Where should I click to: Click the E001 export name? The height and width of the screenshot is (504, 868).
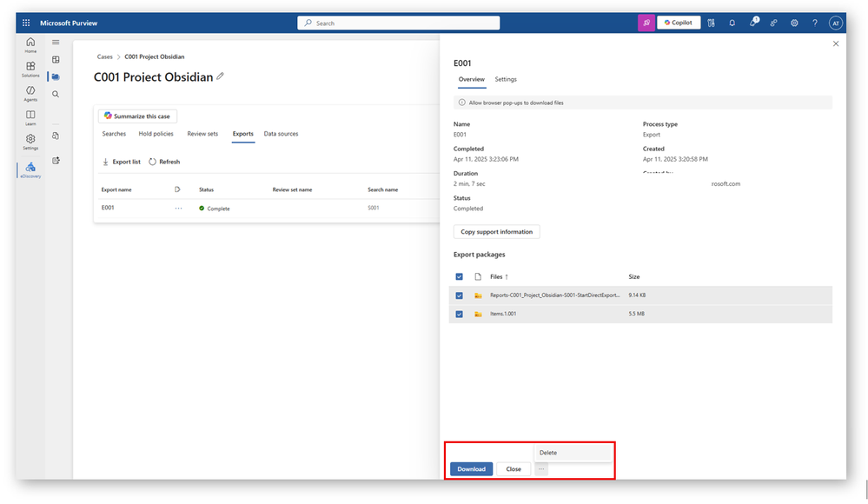point(108,208)
